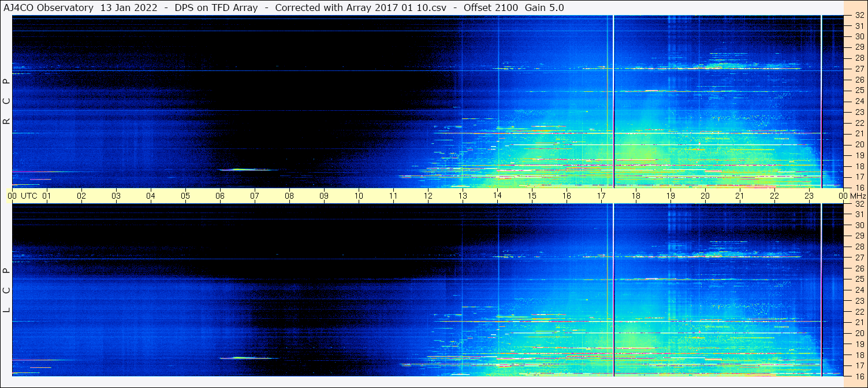Select hour 23 on the UTC time axis
Viewport: 868px width, 388px height.
(809, 196)
